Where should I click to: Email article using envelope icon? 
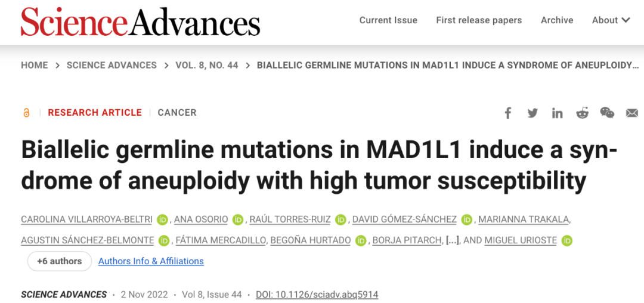632,113
